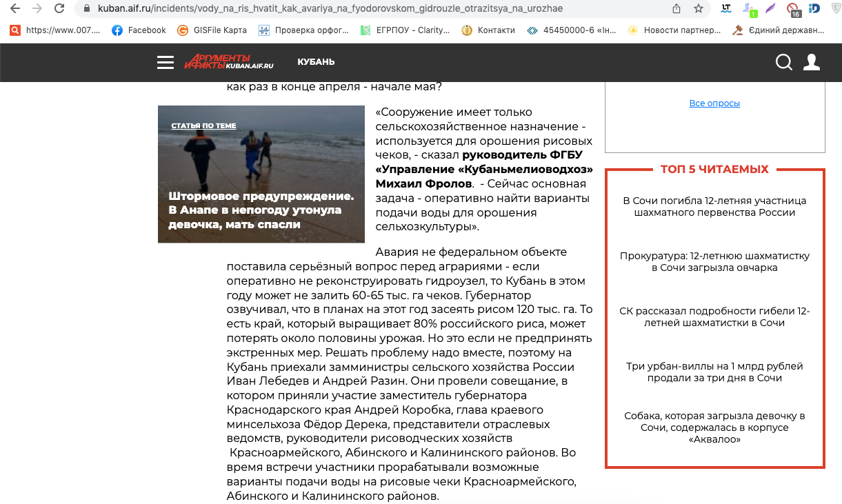Open story: Прокуратура 12-летнюю шахматистку загрызла овчарка
The width and height of the screenshot is (842, 504).
pyautogui.click(x=714, y=262)
